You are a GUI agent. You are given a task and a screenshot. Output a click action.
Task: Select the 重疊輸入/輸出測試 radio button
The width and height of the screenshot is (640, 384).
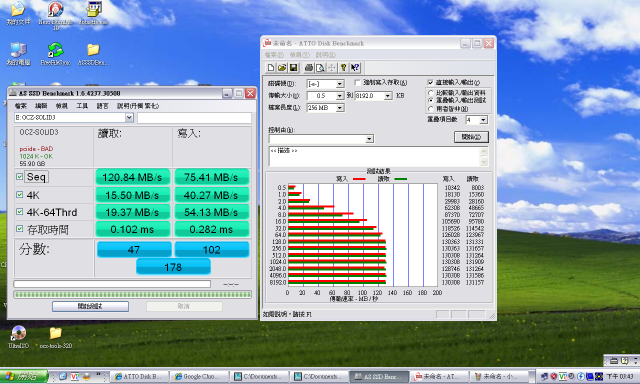(x=431, y=100)
